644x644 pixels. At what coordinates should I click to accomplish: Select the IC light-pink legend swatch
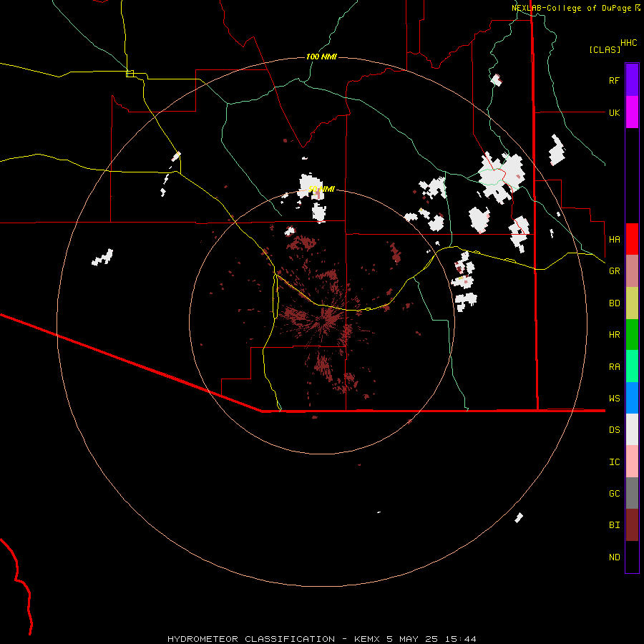pos(632,462)
